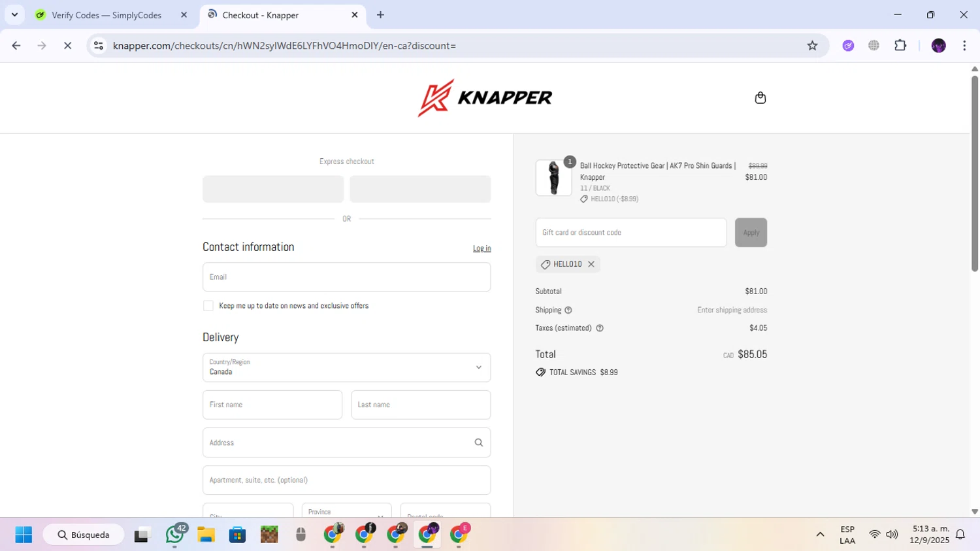This screenshot has width=980, height=551.
Task: Go forward to the next page
Action: 42,46
